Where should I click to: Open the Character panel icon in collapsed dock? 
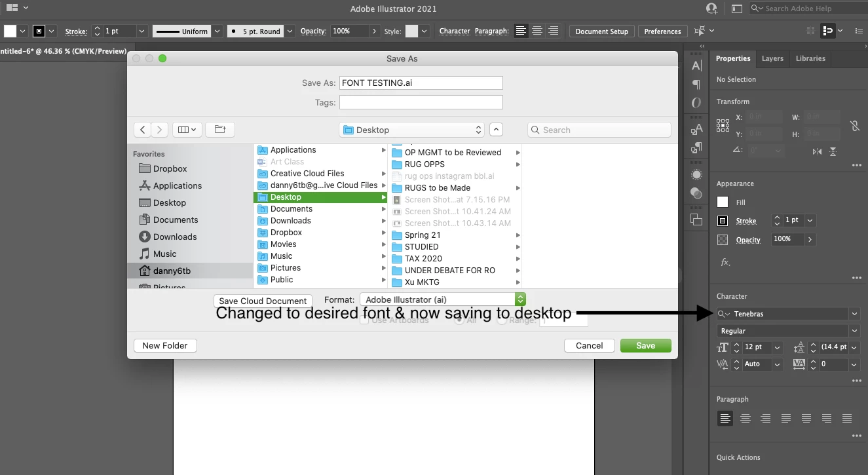[696, 66]
